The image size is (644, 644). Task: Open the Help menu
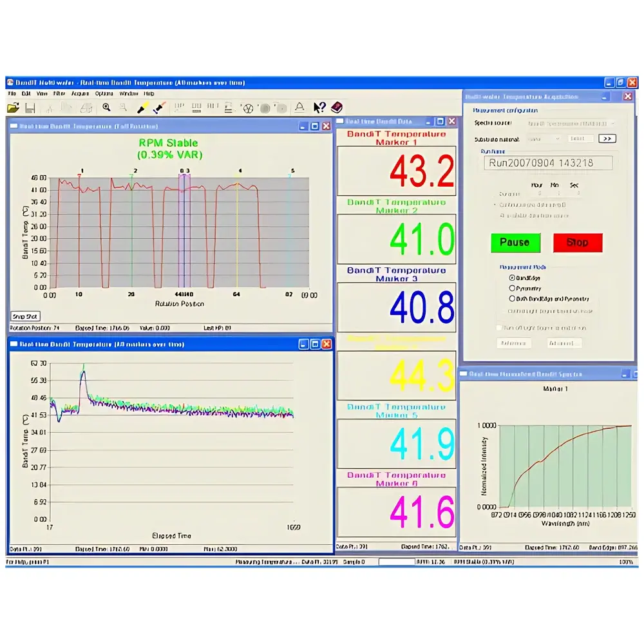tap(149, 93)
